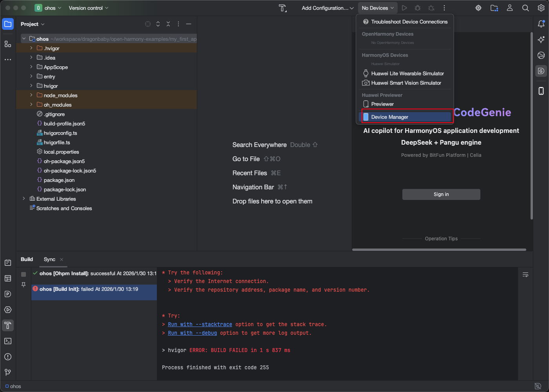Screen dimensions: 549x392
Task: Open Project panel options vertical dots
Action: (178, 24)
